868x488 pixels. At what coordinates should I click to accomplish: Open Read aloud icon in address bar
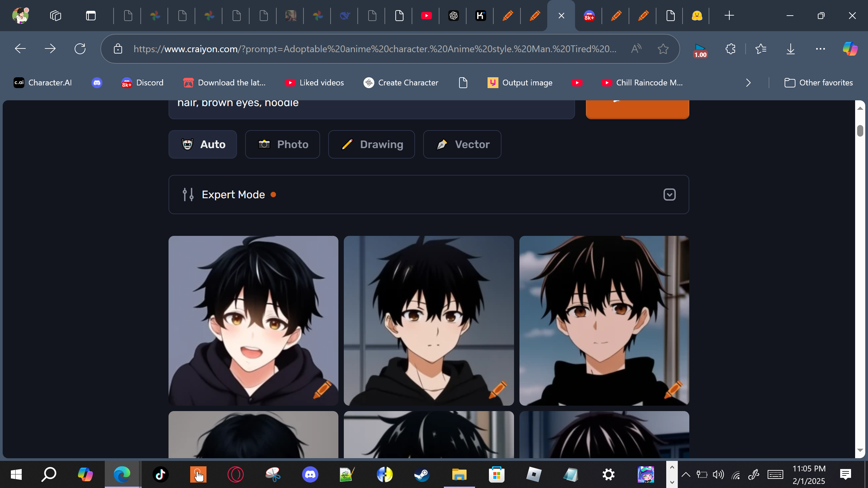636,49
